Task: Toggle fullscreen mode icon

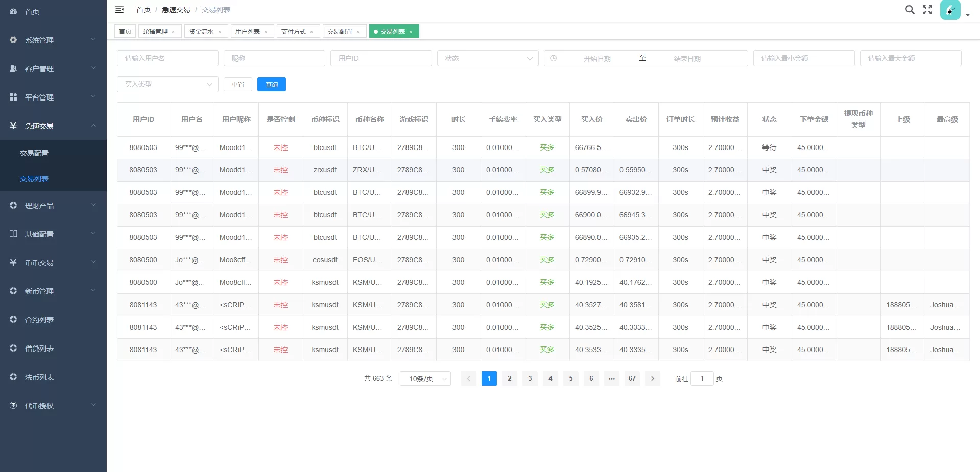Action: point(927,10)
